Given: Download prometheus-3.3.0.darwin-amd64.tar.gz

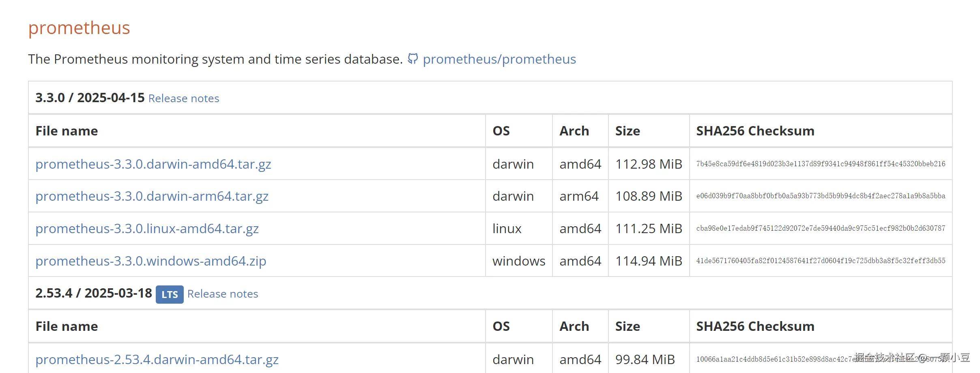Looking at the screenshot, I should pyautogui.click(x=153, y=164).
